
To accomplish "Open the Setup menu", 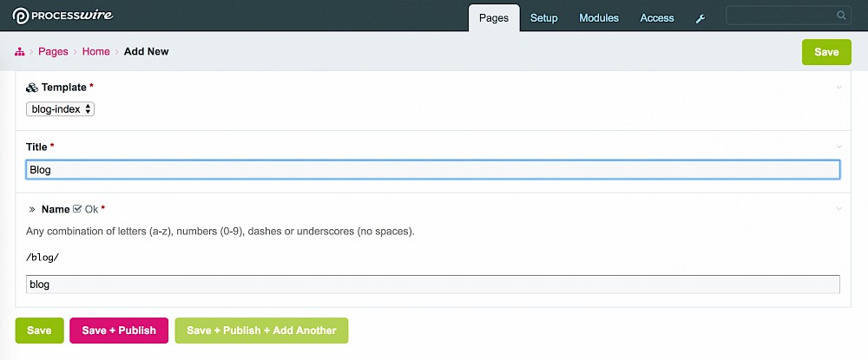I will click(544, 18).
